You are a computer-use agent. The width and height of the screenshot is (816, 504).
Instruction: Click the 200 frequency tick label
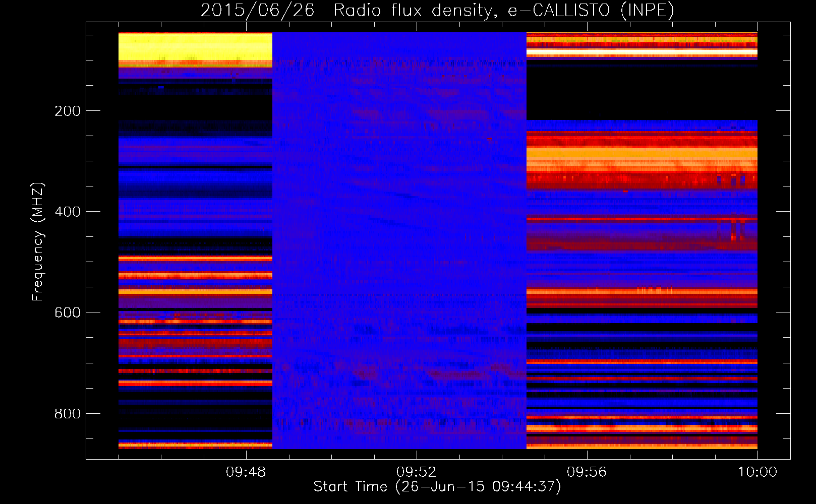[68, 111]
